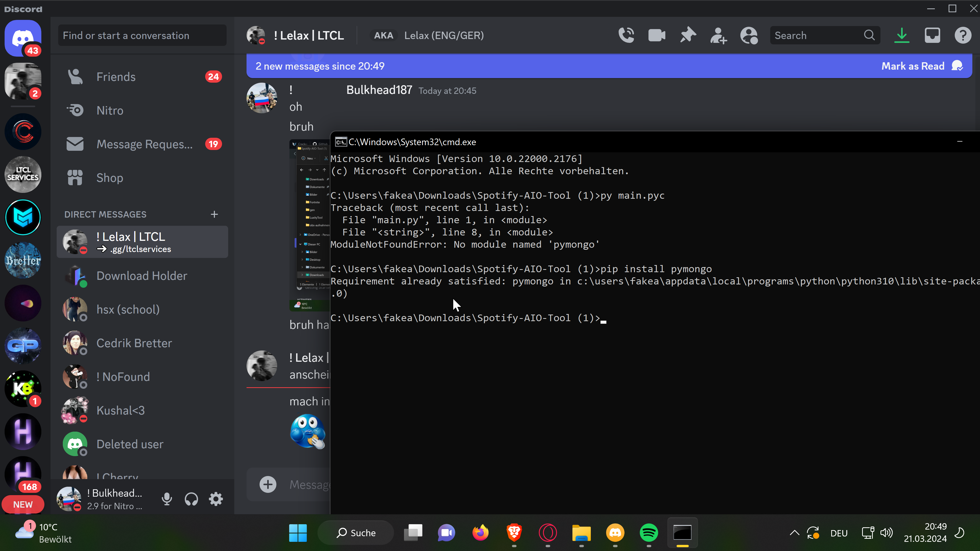Open the Friends tab
980x551 pixels.
tap(116, 77)
